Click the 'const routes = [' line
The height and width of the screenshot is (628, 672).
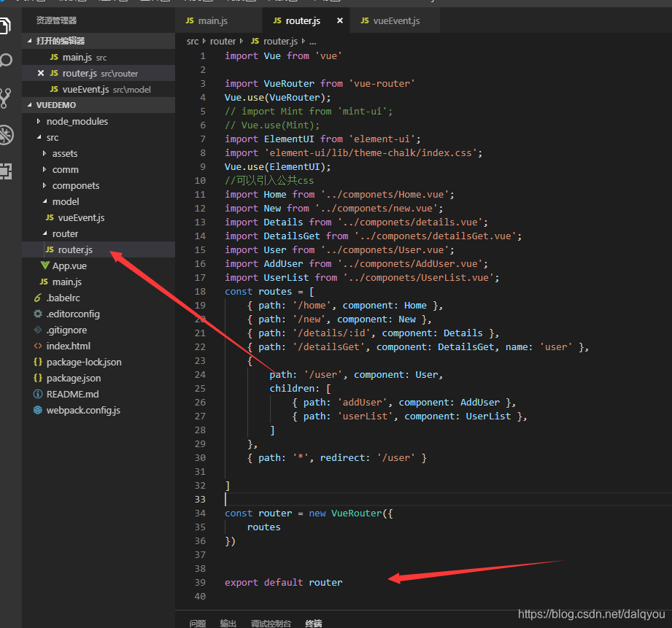pyautogui.click(x=269, y=291)
